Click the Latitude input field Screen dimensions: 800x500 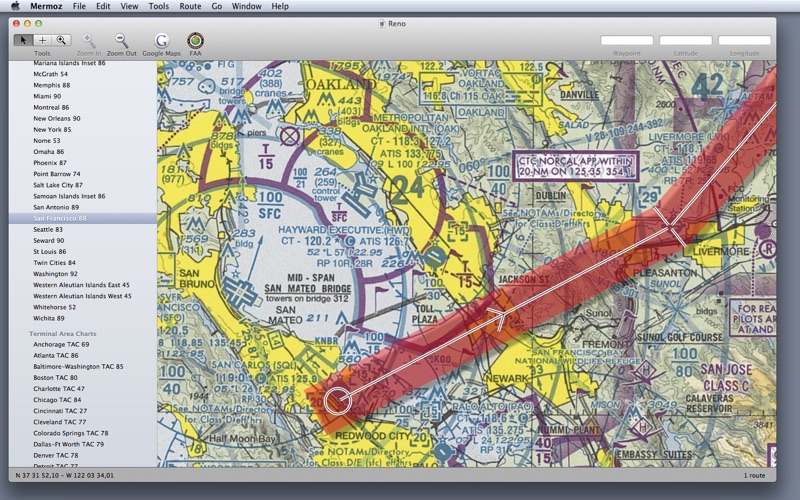point(686,40)
